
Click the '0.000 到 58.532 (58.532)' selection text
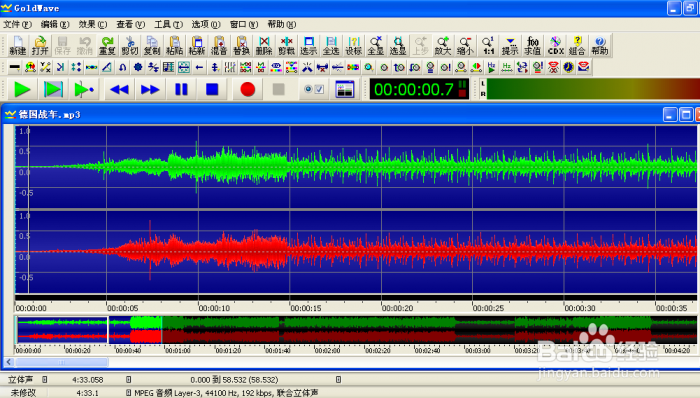pyautogui.click(x=234, y=380)
